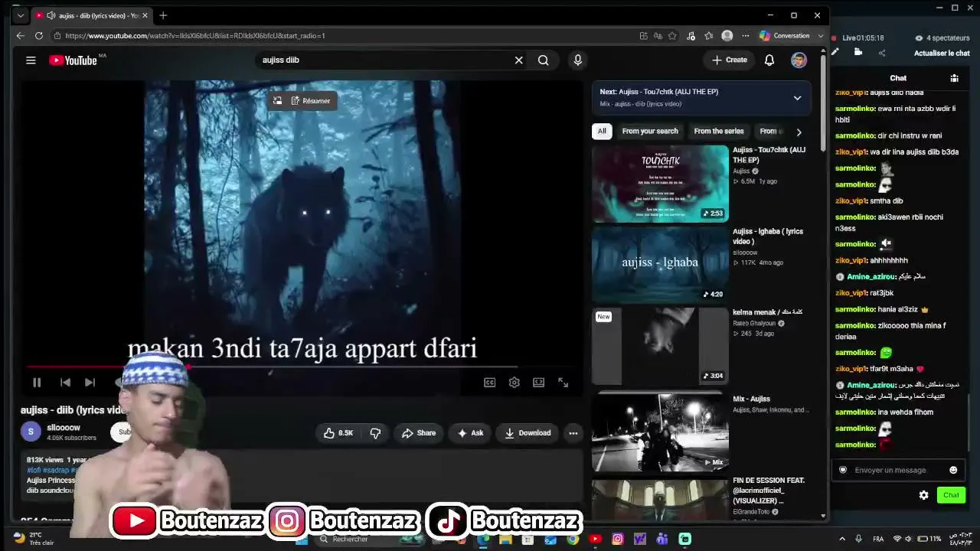This screenshot has width=980, height=551.
Task: Open more actions three-dot menu
Action: coord(573,433)
